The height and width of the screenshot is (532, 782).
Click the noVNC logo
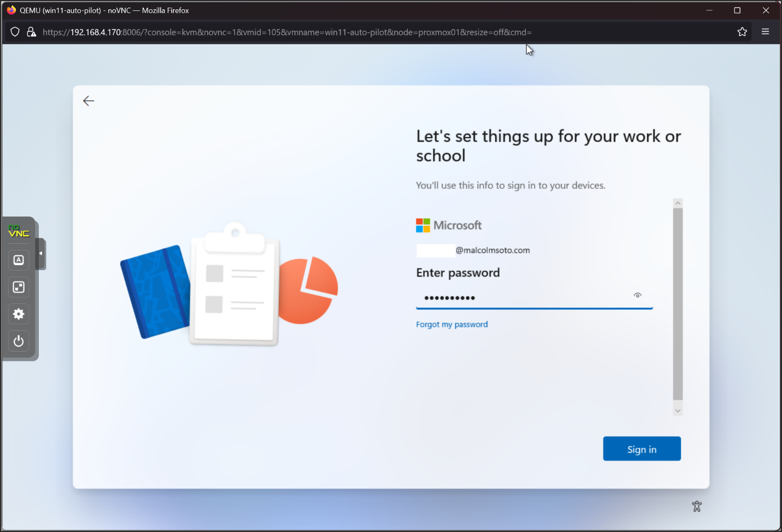pyautogui.click(x=19, y=232)
